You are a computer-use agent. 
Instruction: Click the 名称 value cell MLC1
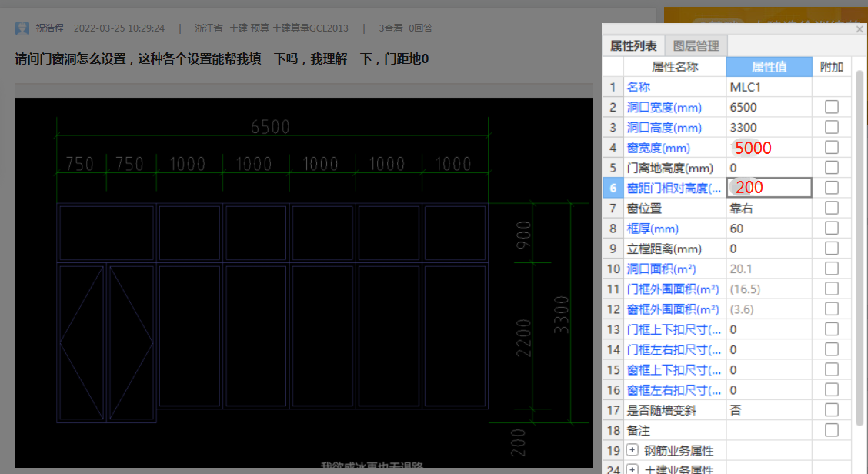pyautogui.click(x=769, y=87)
